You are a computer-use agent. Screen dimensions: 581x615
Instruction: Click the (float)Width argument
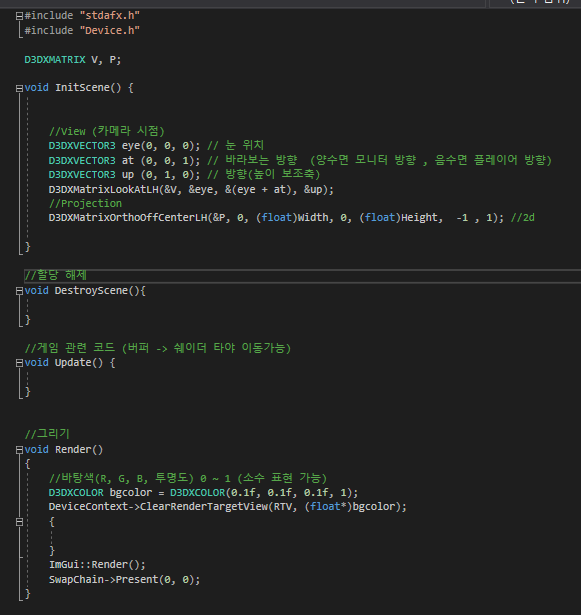tap(292, 218)
